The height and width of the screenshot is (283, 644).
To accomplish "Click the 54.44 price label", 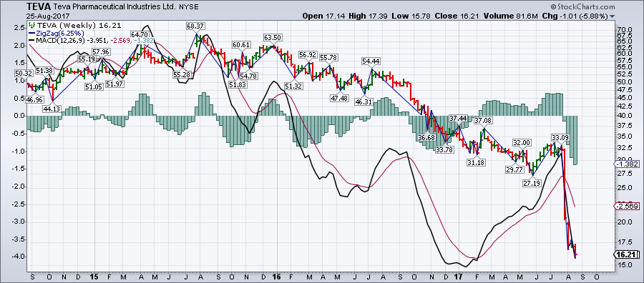I will (x=371, y=61).
